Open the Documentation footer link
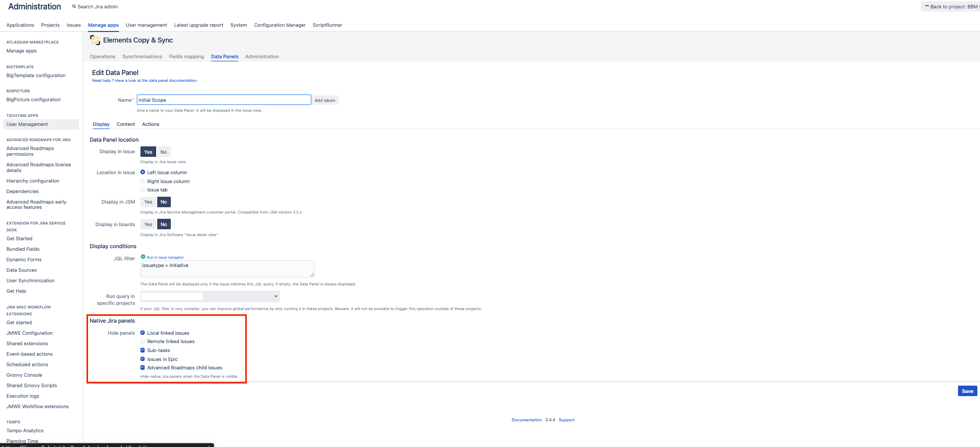This screenshot has width=980, height=447. [x=527, y=420]
